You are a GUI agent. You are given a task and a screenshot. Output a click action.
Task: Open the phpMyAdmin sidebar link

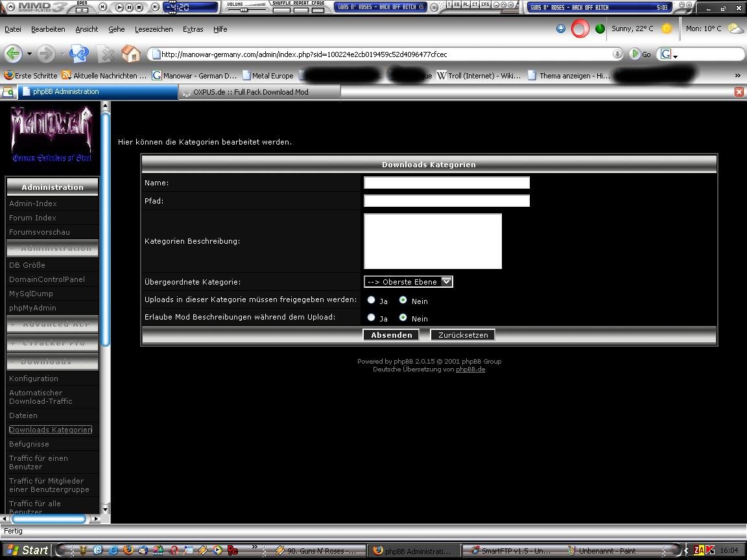pos(32,308)
